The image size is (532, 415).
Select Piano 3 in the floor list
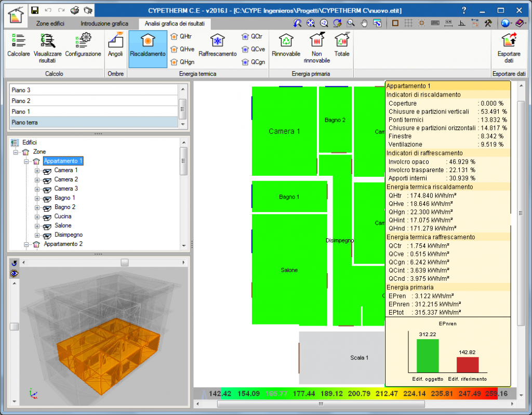[94, 90]
